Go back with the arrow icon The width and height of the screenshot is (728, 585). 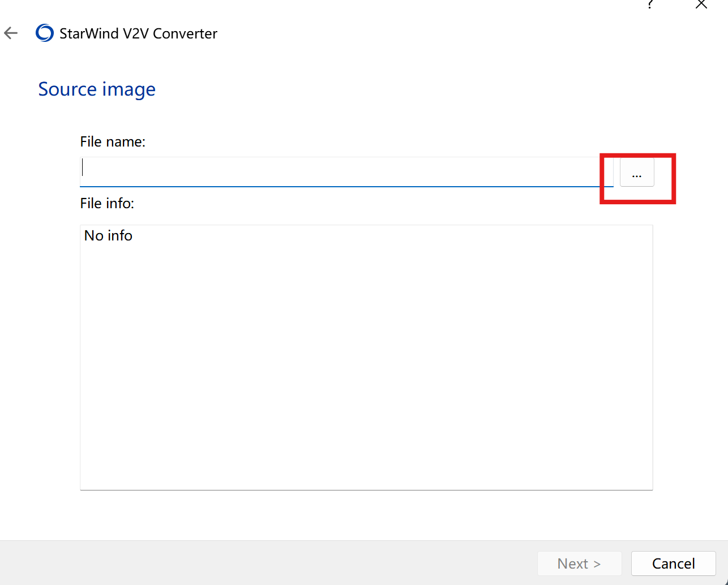(x=11, y=33)
